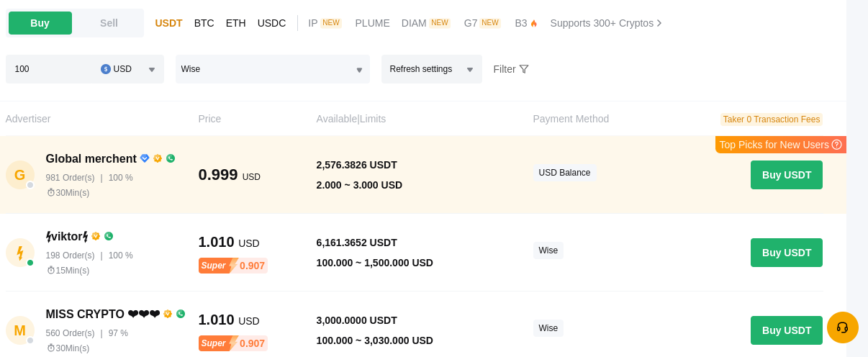
Task: Click Global merchent 0.999 USD price
Action: (x=230, y=175)
